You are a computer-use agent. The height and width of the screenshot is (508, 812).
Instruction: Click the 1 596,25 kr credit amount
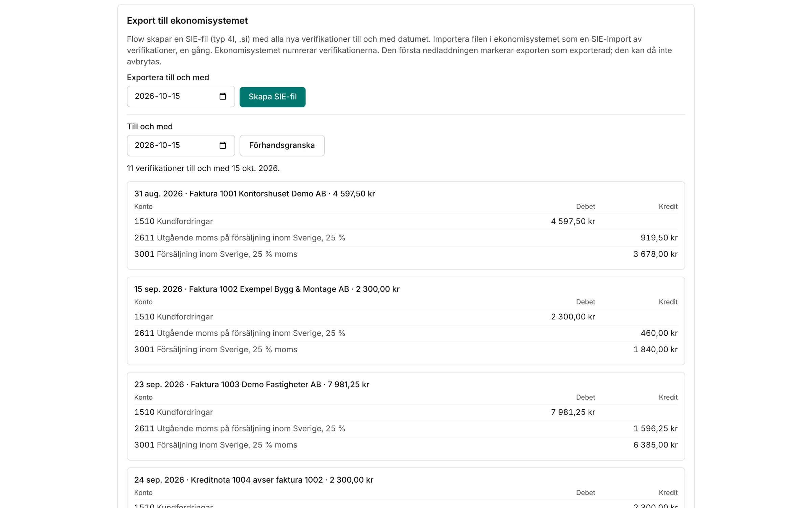[655, 429]
